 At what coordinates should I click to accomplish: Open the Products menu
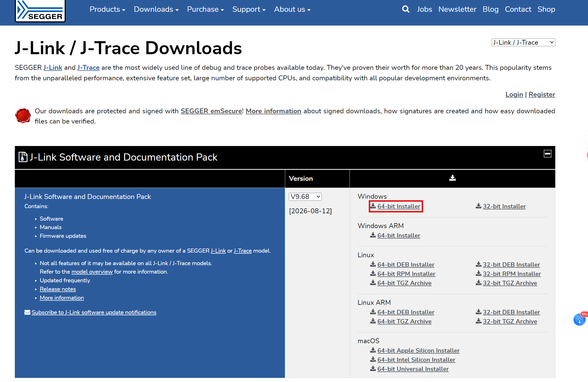[107, 9]
